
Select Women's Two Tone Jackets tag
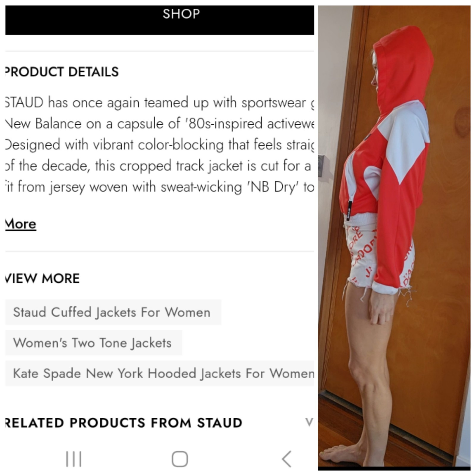click(x=94, y=343)
